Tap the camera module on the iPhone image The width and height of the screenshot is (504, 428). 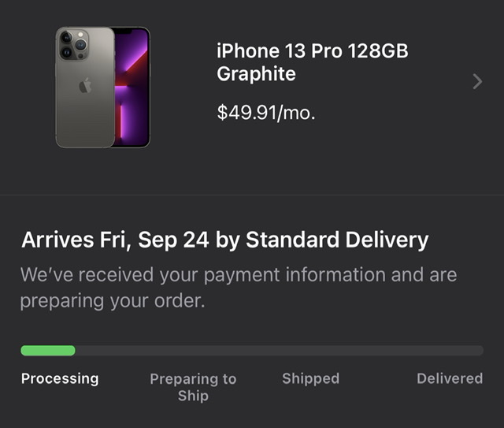[x=72, y=43]
